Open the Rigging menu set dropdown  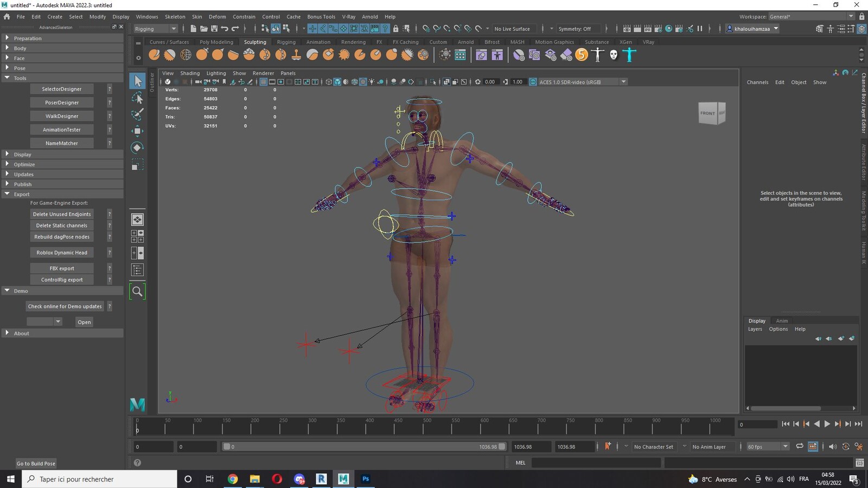coord(155,29)
